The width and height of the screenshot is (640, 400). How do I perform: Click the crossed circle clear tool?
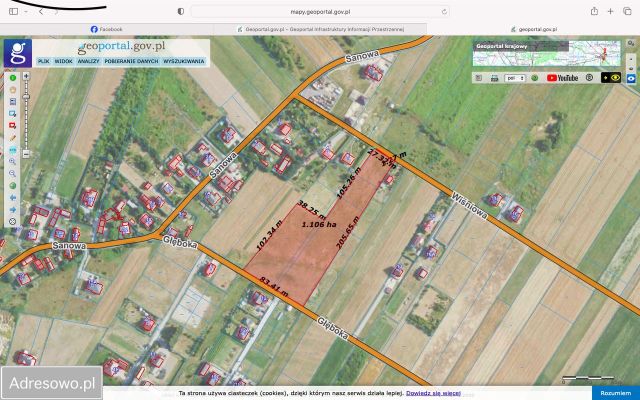pyautogui.click(x=13, y=222)
